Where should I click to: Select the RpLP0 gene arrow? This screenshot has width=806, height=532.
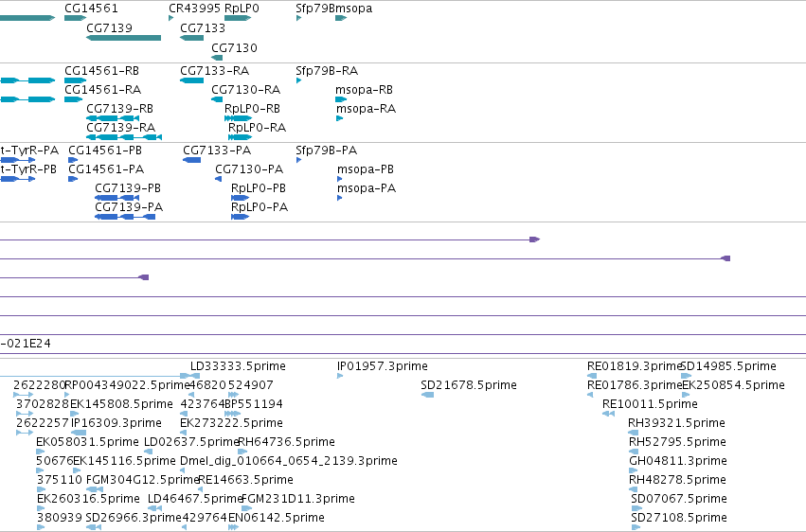click(x=238, y=18)
